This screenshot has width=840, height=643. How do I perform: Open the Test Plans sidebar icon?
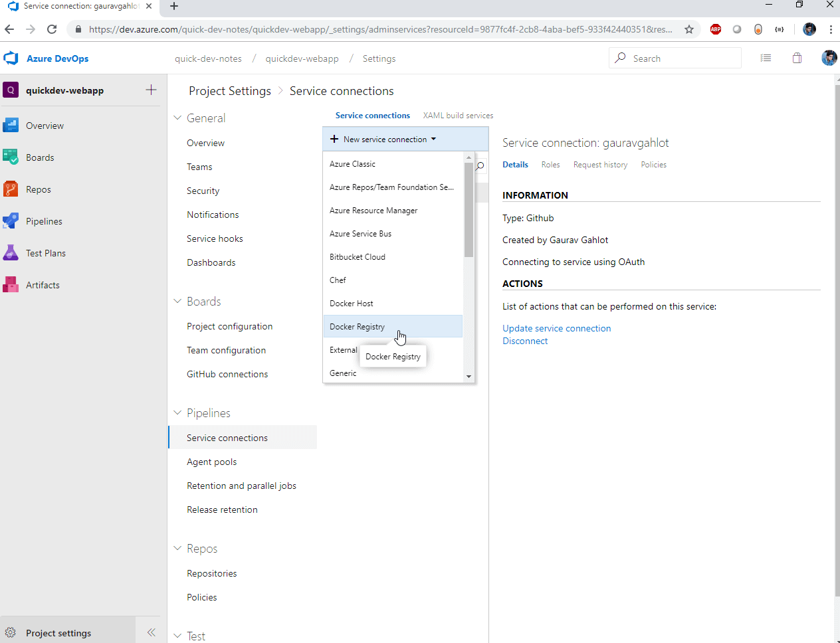click(11, 253)
